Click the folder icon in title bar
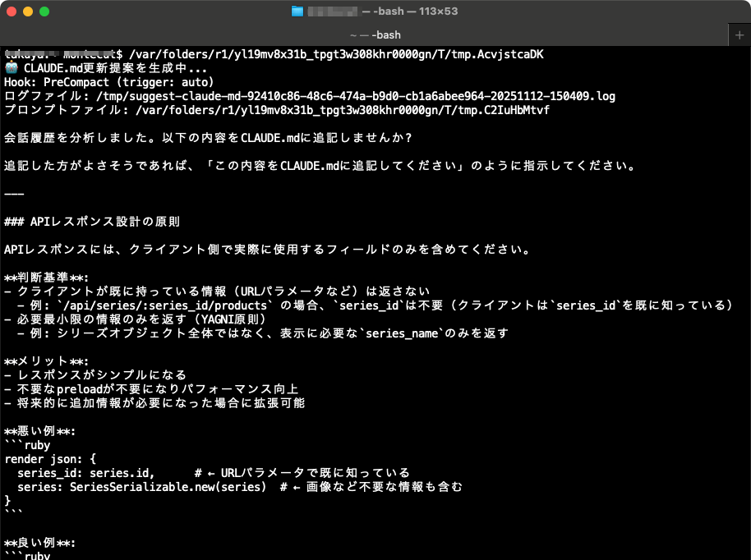 click(297, 11)
